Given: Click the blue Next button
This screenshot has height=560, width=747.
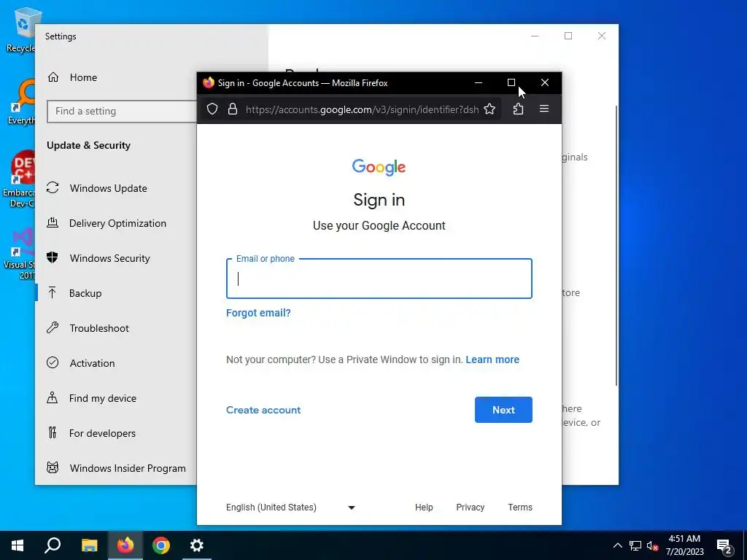Looking at the screenshot, I should 503,410.
